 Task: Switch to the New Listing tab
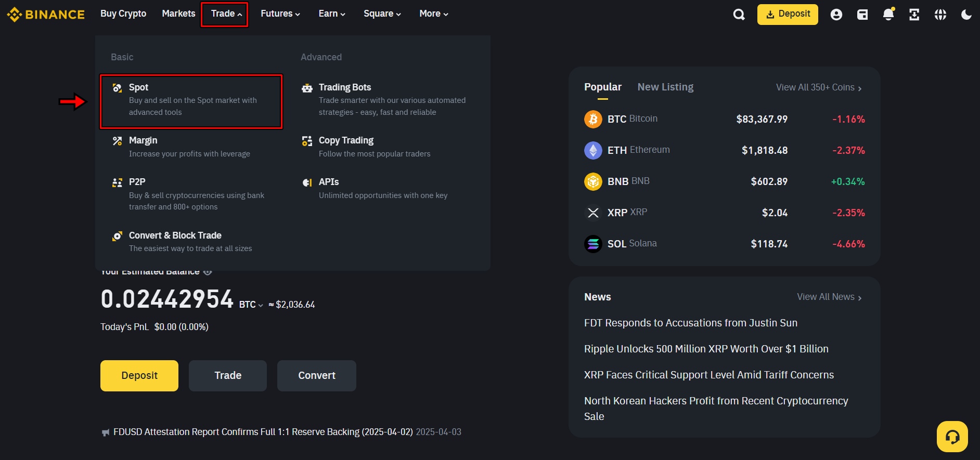tap(665, 87)
